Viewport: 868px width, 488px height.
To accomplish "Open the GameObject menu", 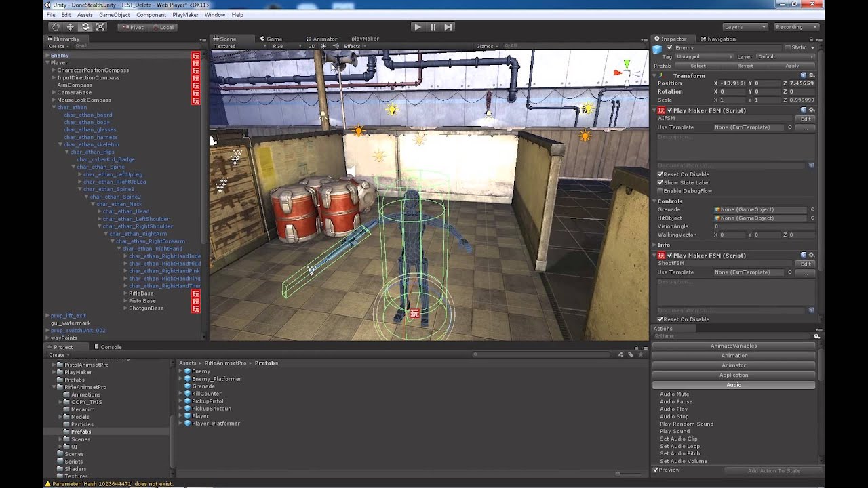I will pyautogui.click(x=114, y=14).
